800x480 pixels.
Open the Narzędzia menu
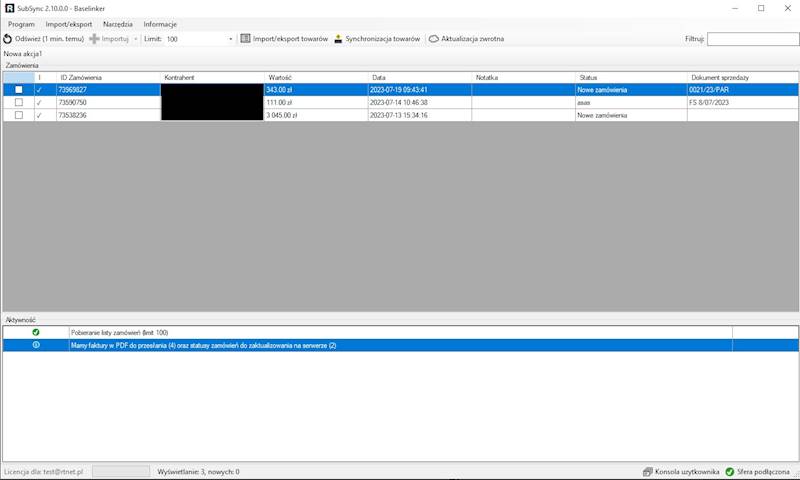[x=118, y=24]
